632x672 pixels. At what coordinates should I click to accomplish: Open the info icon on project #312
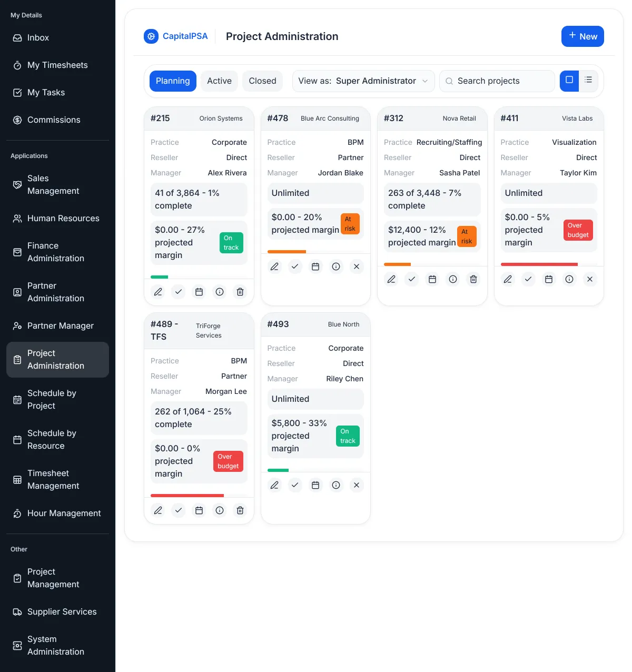452,279
